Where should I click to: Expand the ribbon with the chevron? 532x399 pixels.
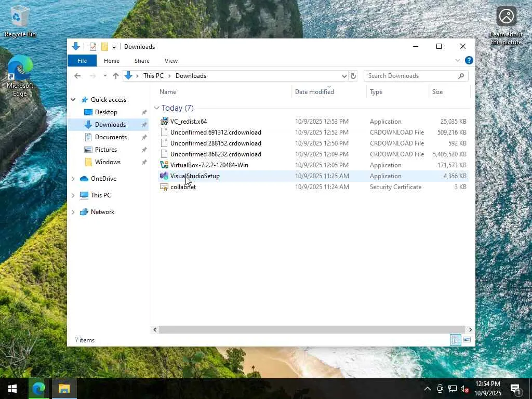pyautogui.click(x=457, y=60)
